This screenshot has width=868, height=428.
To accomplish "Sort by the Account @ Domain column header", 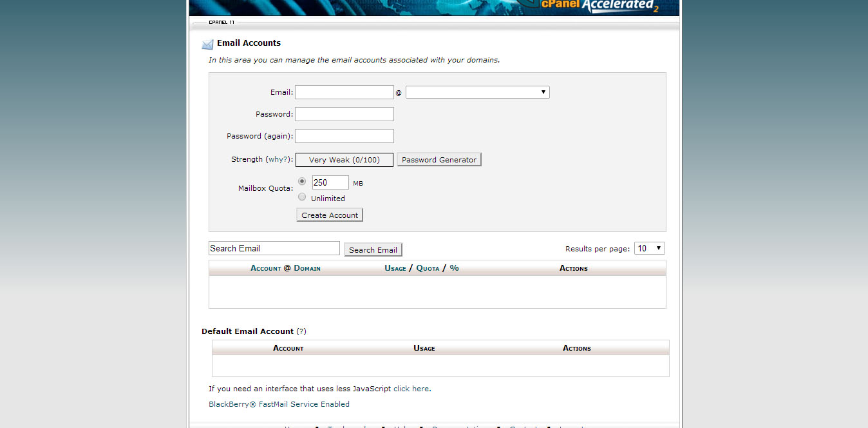I will [285, 267].
